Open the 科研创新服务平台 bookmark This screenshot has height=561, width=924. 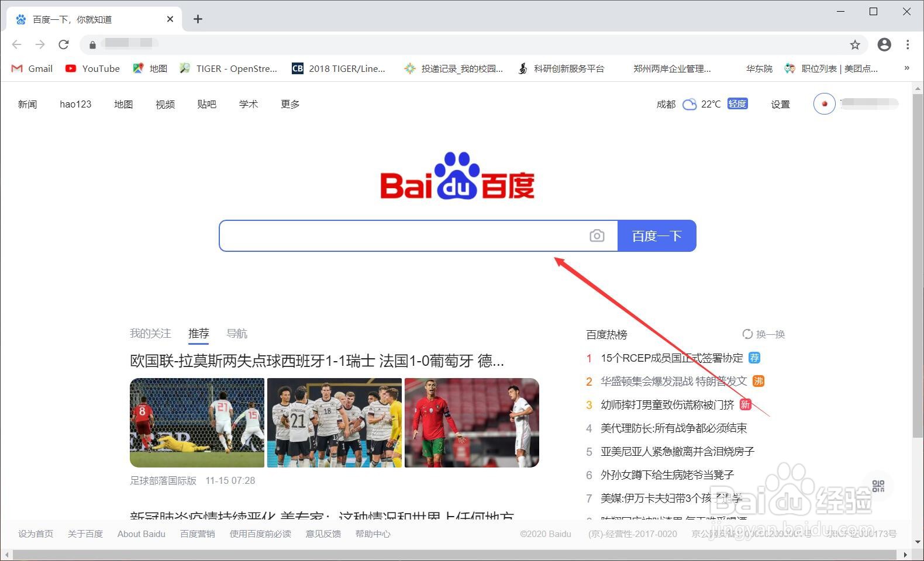(x=561, y=68)
